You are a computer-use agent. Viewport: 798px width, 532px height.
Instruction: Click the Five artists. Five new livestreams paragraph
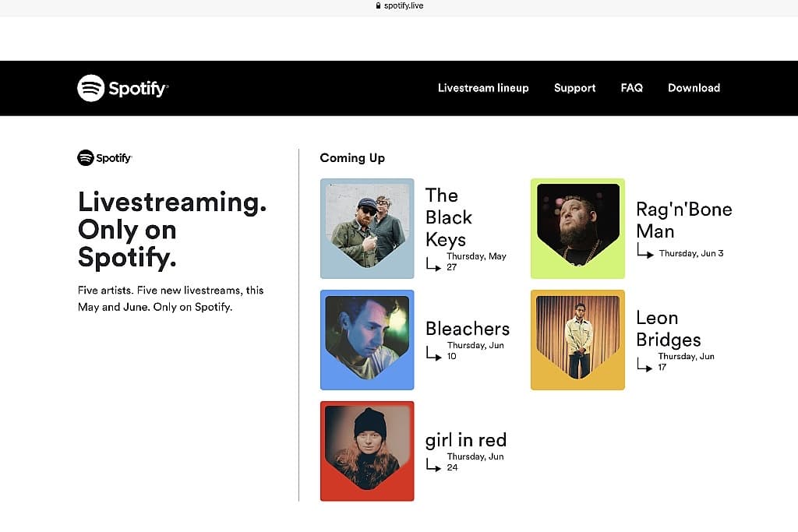[x=171, y=298]
